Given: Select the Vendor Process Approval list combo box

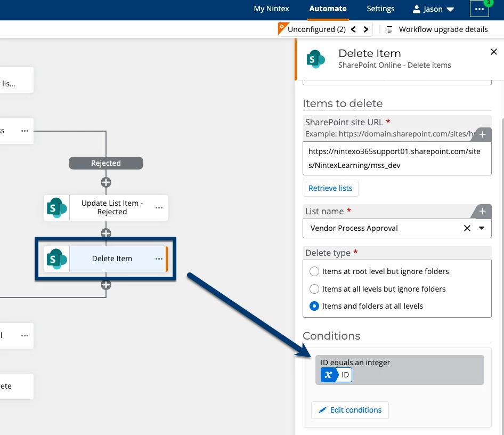Looking at the screenshot, I should coord(397,228).
